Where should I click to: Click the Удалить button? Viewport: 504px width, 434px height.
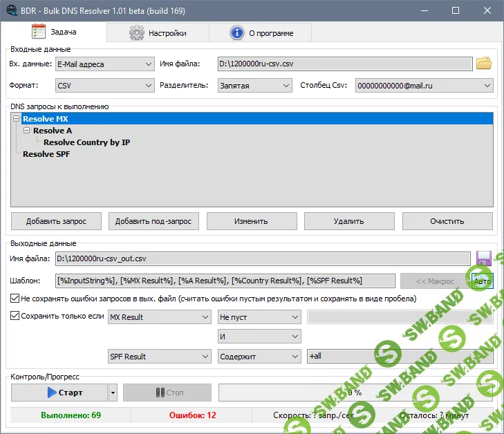pyautogui.click(x=349, y=221)
